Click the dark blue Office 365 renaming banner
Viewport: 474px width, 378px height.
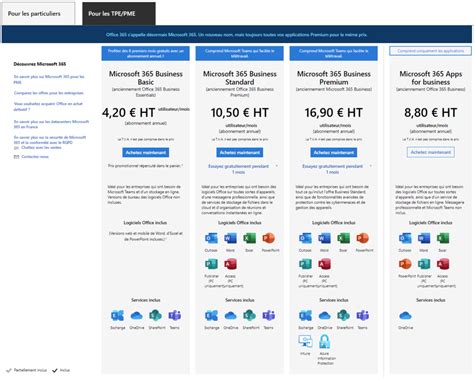click(237, 34)
